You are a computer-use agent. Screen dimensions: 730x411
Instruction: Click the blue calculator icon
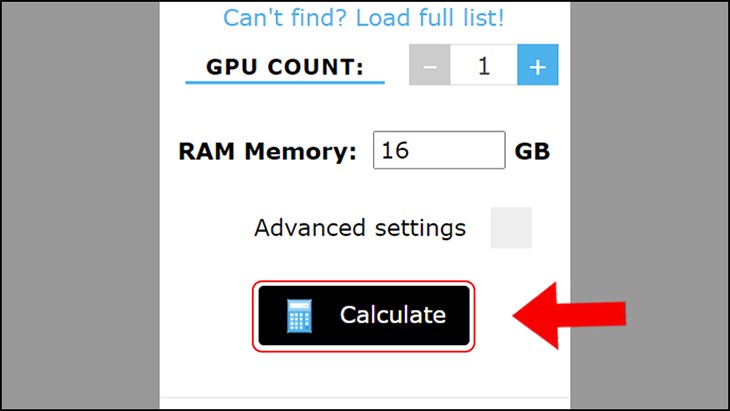(299, 316)
